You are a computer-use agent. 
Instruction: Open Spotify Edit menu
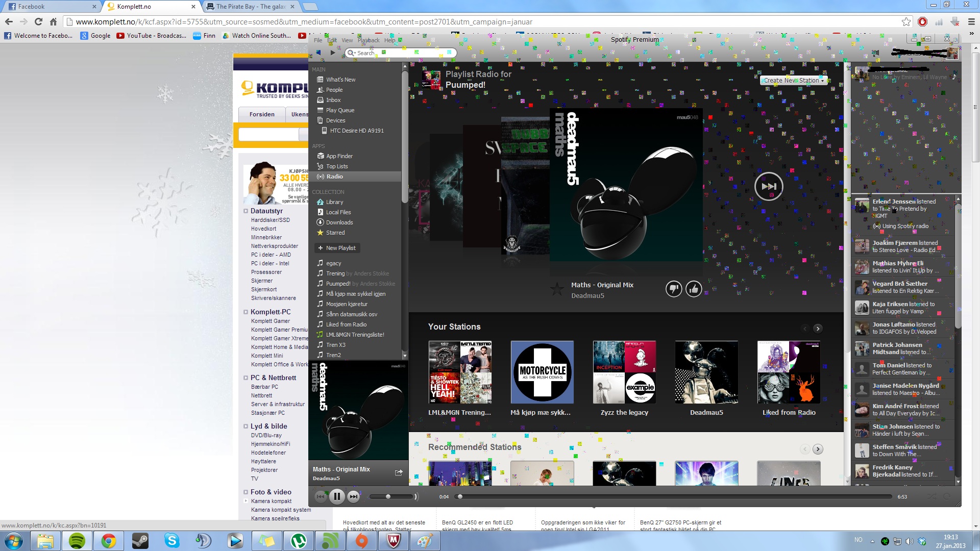[332, 40]
